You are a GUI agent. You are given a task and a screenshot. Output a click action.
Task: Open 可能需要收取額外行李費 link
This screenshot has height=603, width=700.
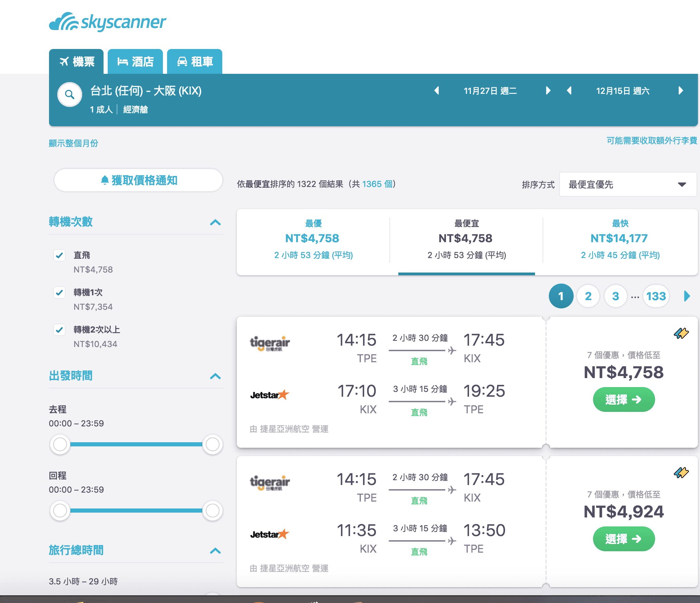(652, 141)
